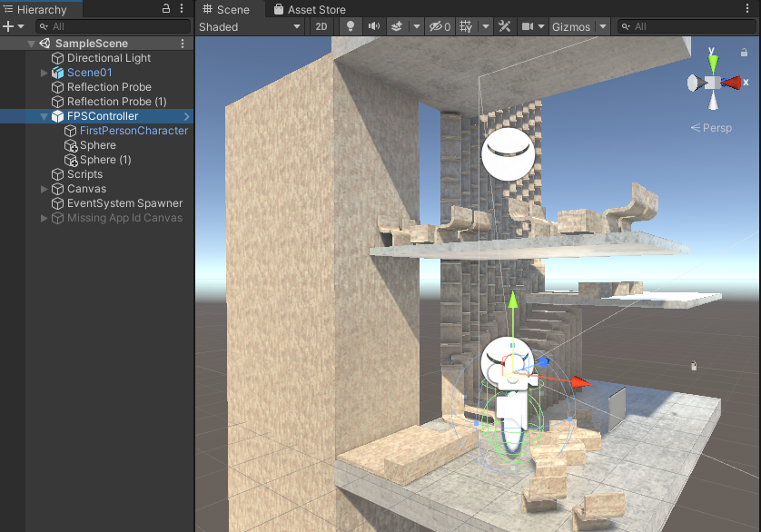Click the green Y axis on orientation gizmo
Image resolution: width=761 pixels, height=532 pixels.
(x=713, y=62)
